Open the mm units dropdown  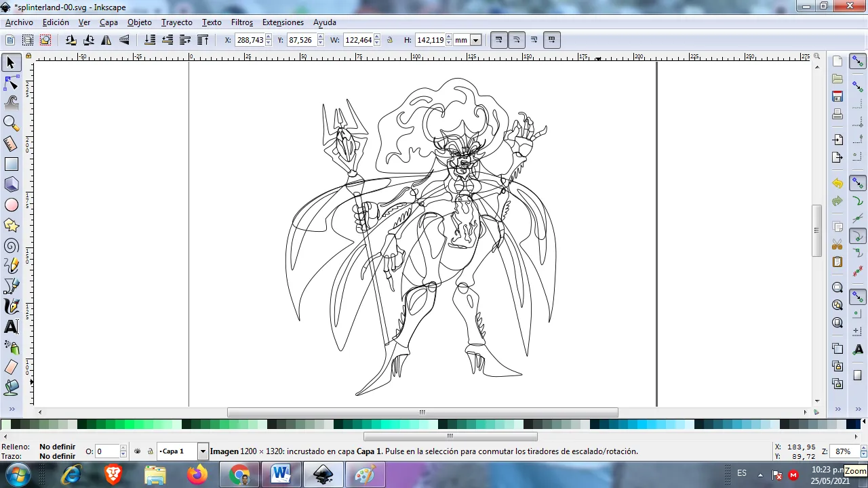coord(476,40)
